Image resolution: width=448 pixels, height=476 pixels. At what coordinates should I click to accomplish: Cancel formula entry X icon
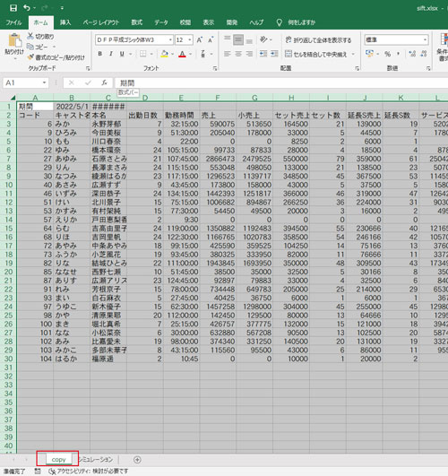pyautogui.click(x=72, y=82)
